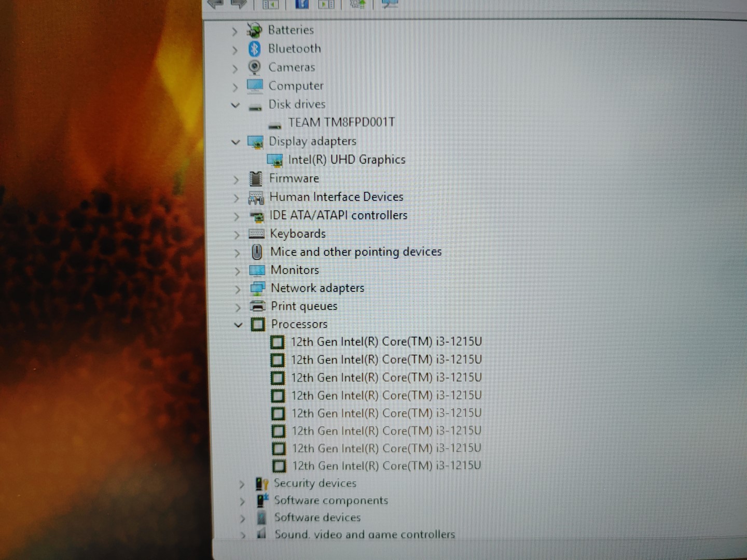Select the Cameras webcam icon
The width and height of the screenshot is (747, 560).
tap(254, 67)
